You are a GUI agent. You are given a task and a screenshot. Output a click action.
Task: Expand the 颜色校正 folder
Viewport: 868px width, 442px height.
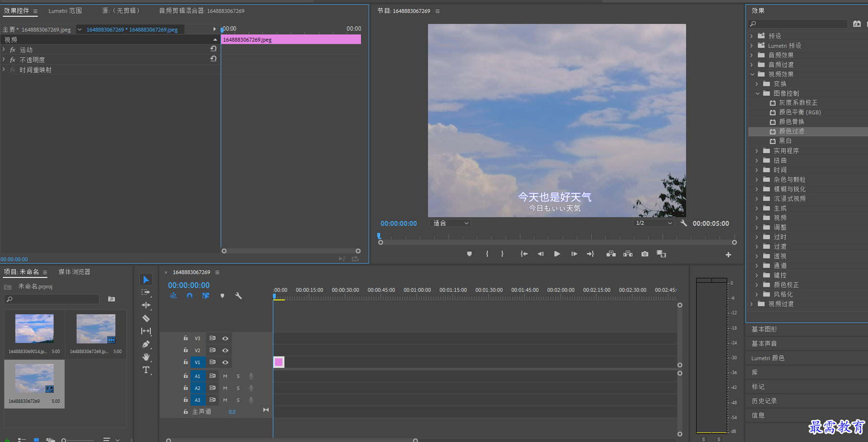coord(757,285)
